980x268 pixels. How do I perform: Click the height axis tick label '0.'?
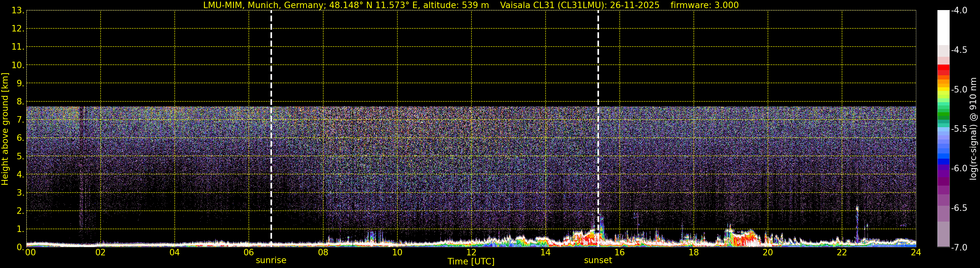pyautogui.click(x=20, y=247)
